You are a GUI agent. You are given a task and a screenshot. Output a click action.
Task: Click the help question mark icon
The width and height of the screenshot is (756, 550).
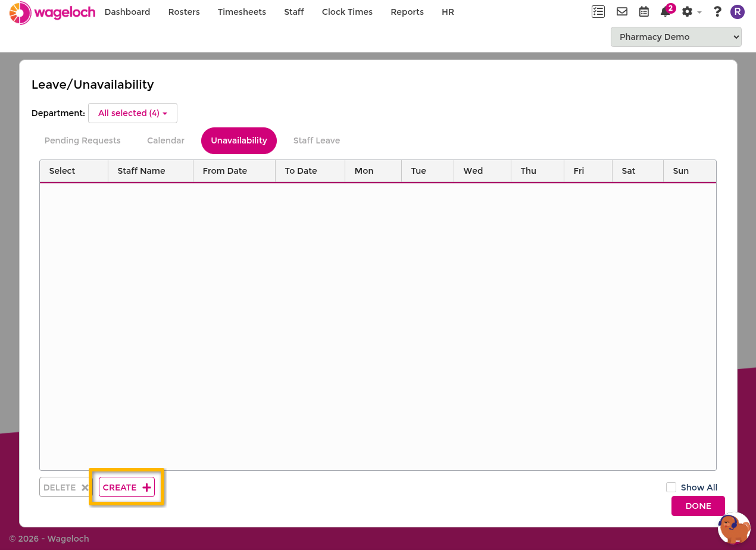tap(717, 11)
